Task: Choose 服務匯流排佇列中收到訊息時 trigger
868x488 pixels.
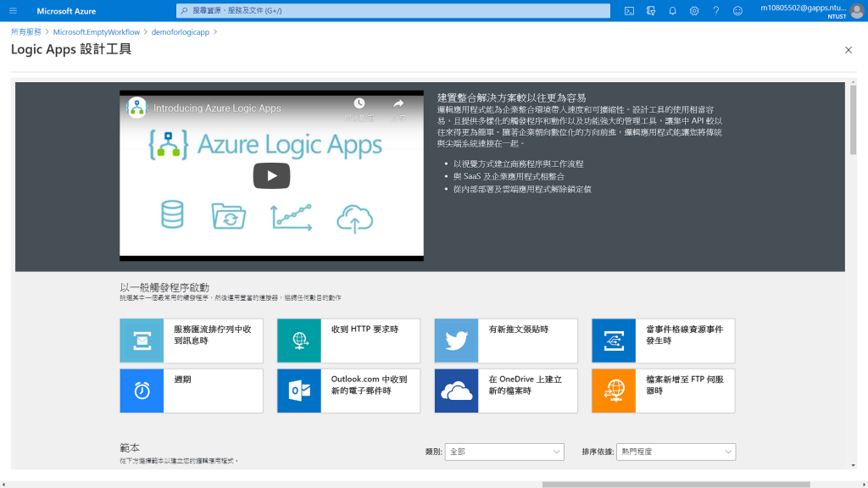Action: coord(192,341)
